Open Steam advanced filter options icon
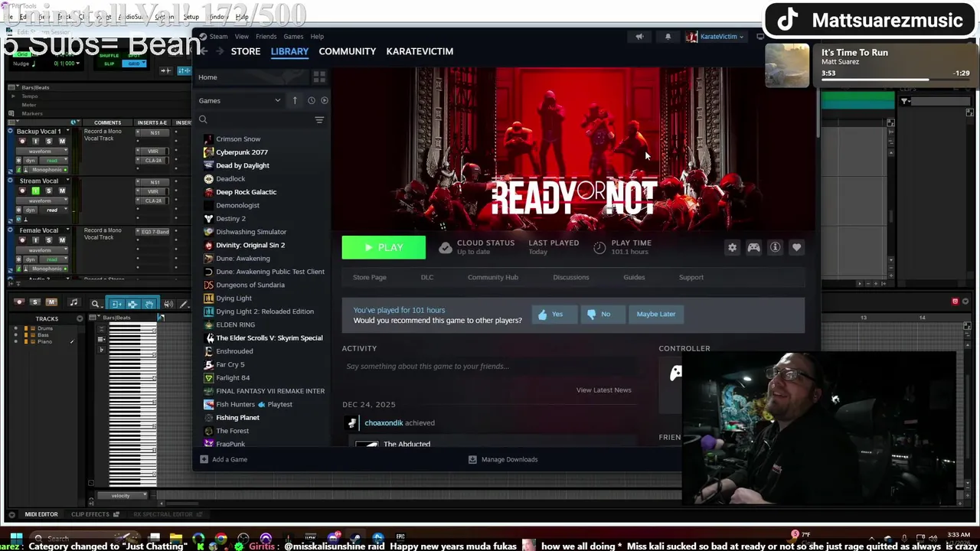Image resolution: width=980 pixels, height=551 pixels. [x=319, y=120]
